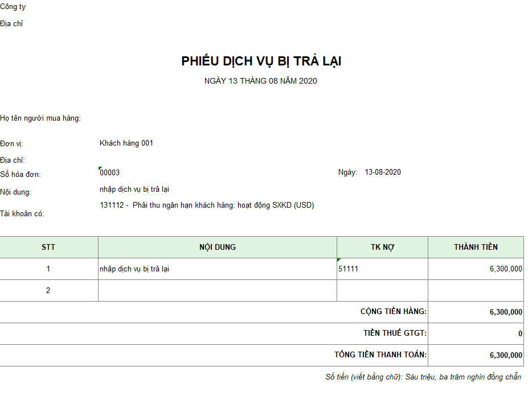532x404 pixels.
Task: Select the amount-in-words line Số tiền
Action: 423,377
